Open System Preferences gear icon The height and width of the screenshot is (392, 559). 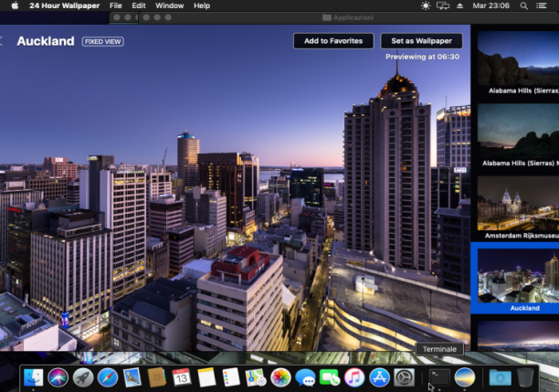coord(404,377)
